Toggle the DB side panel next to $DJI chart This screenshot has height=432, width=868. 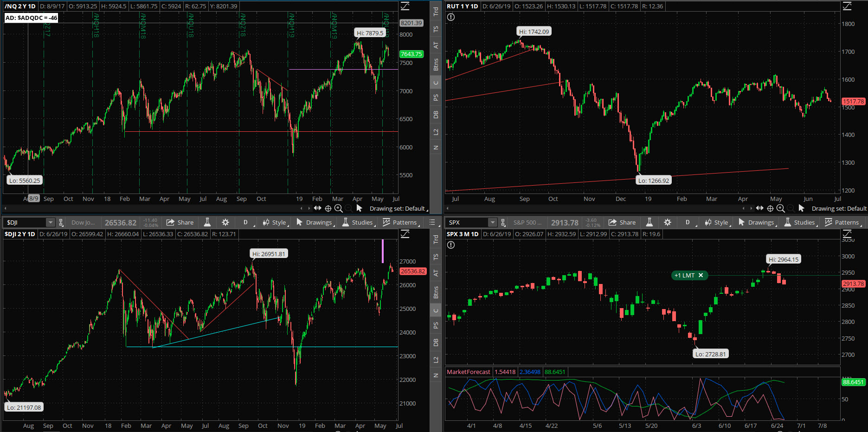pyautogui.click(x=436, y=342)
